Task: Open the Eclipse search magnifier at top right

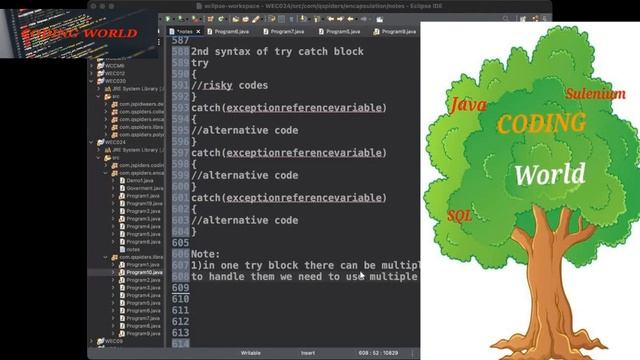Action: point(505,19)
